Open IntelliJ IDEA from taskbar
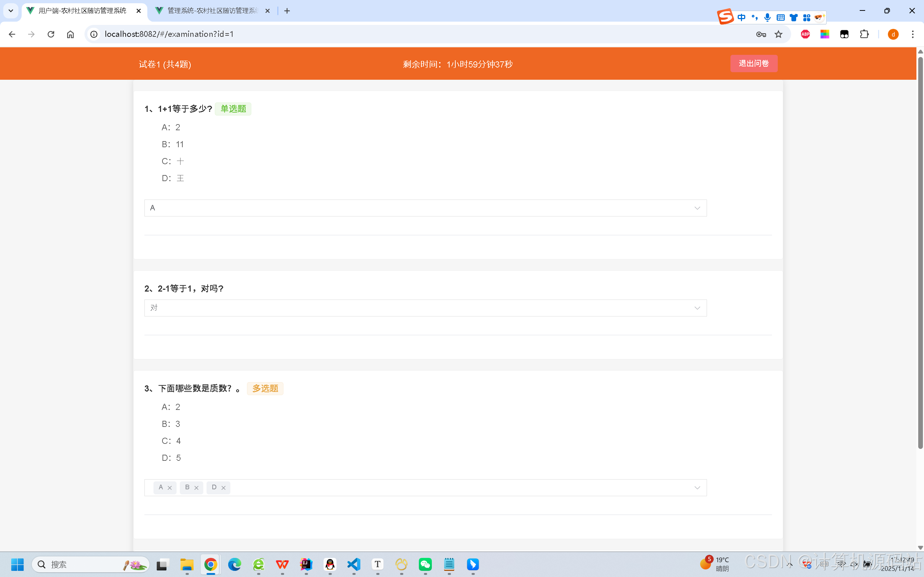924x577 pixels. pos(306,564)
